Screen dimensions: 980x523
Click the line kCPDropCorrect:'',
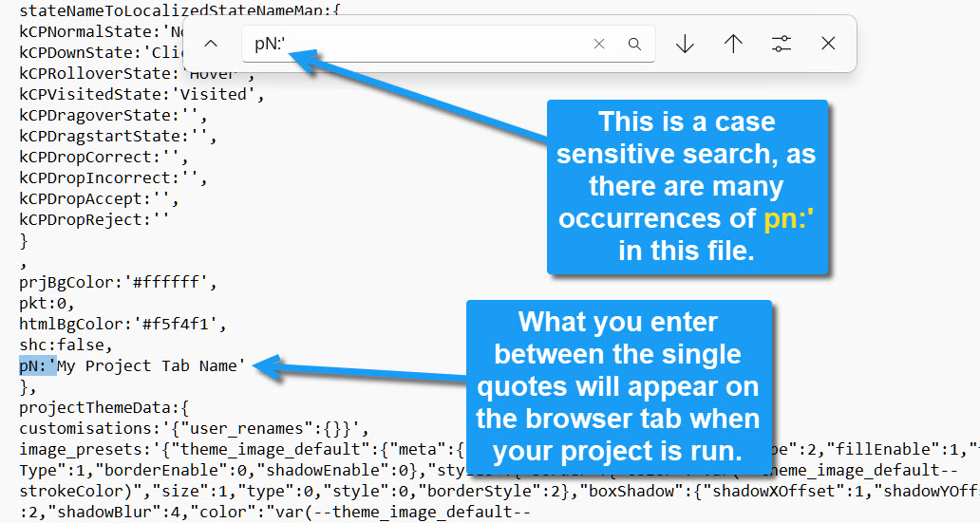pyautogui.click(x=104, y=157)
